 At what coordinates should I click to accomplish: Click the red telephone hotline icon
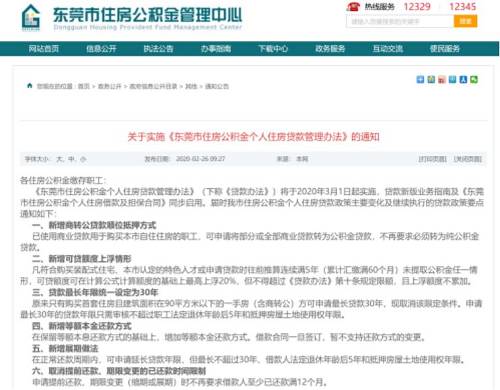353,6
